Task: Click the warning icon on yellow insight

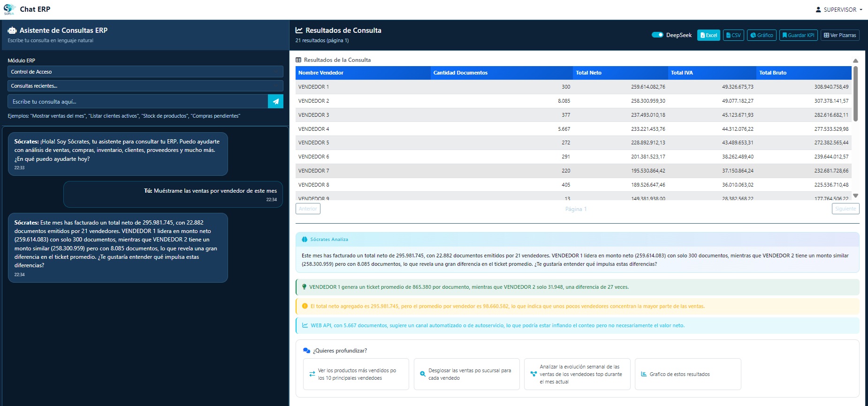Action: point(305,306)
